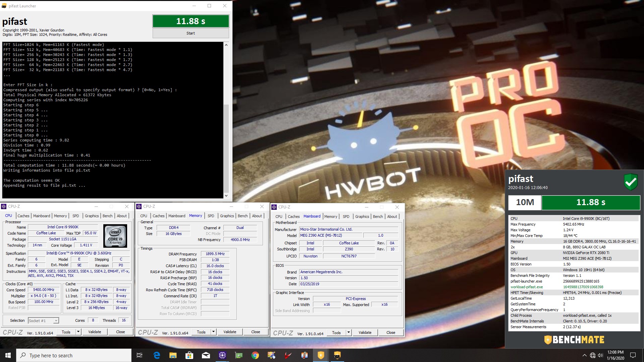Click Intel Core i9 logo in CPU-Z
Viewport: 644px width, 362px height.
click(115, 236)
